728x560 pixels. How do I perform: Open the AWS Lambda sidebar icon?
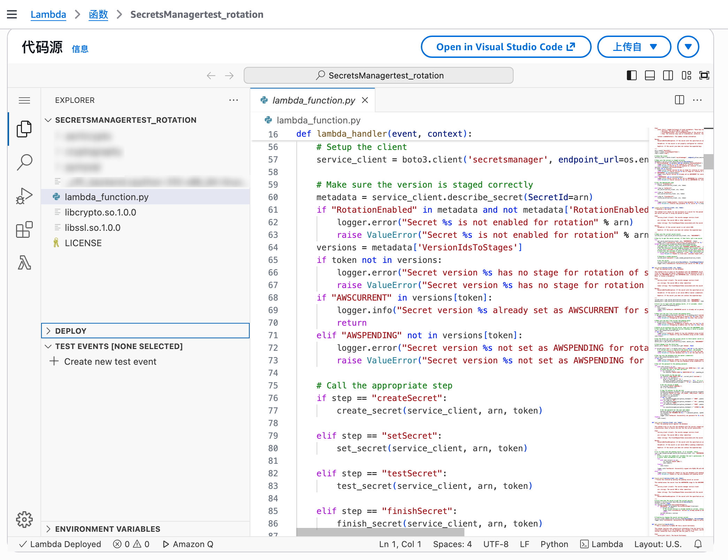[x=24, y=263]
